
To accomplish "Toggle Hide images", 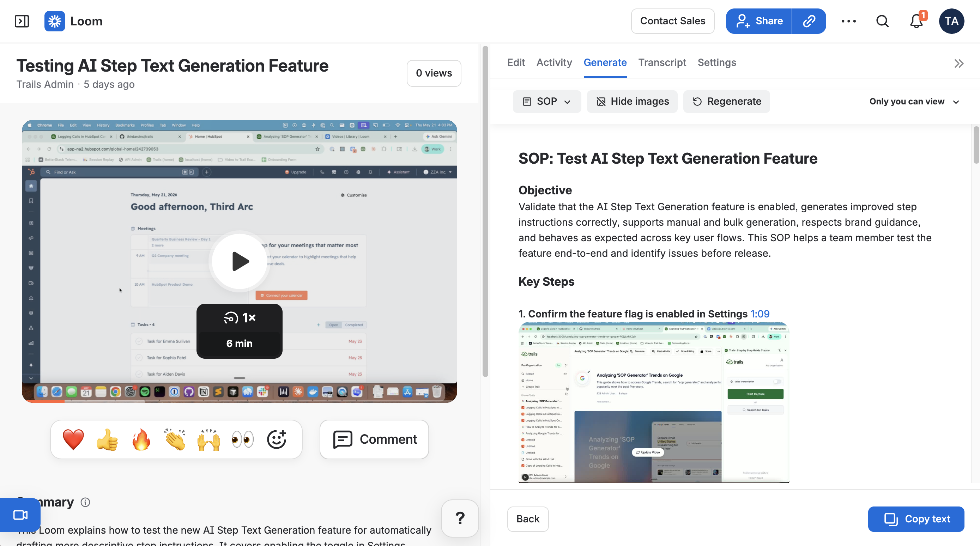I will 632,101.
